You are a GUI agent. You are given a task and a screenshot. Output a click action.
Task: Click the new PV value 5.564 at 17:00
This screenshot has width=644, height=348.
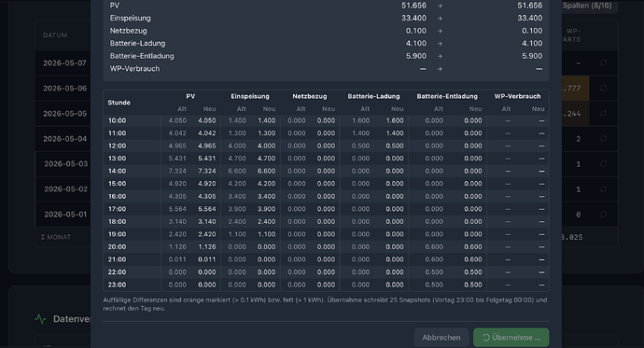click(207, 209)
